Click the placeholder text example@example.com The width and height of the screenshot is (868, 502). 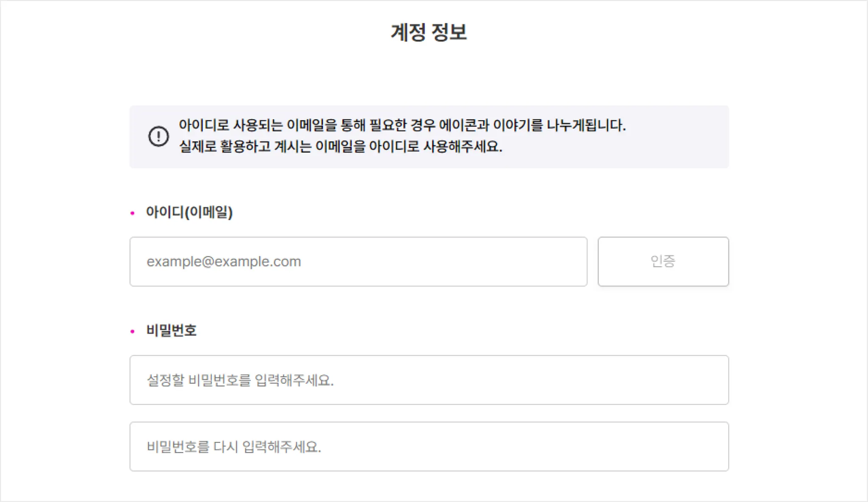click(224, 261)
